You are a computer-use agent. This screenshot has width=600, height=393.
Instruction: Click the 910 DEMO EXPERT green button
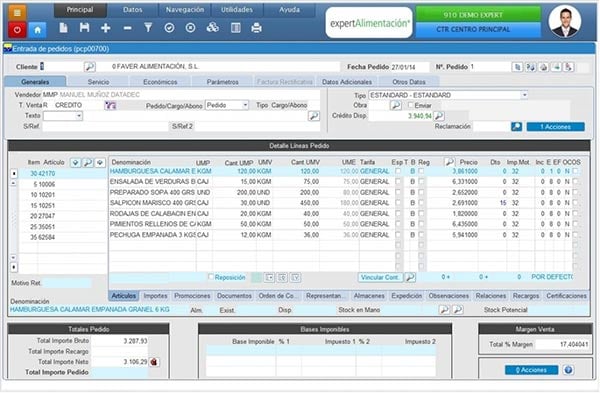478,15
